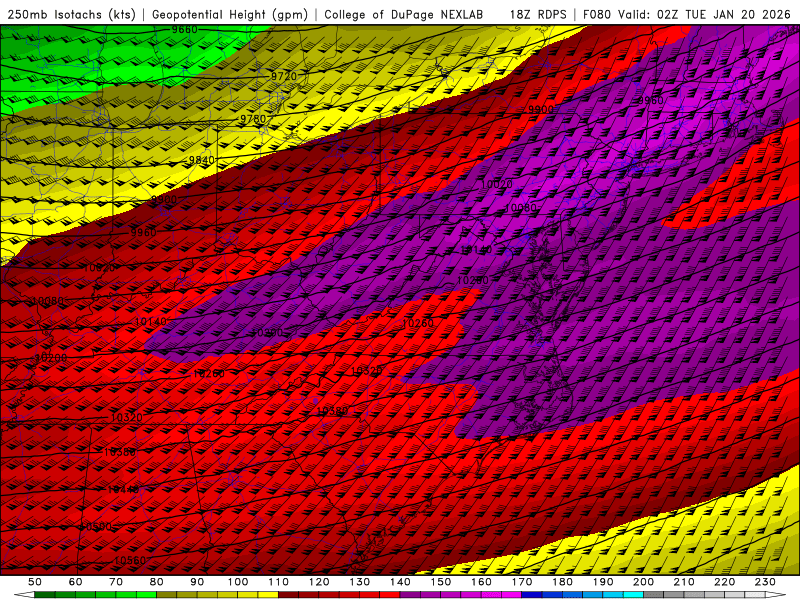Click the 10500 height contour label
Screen dimensions: 800x600
pos(96,527)
